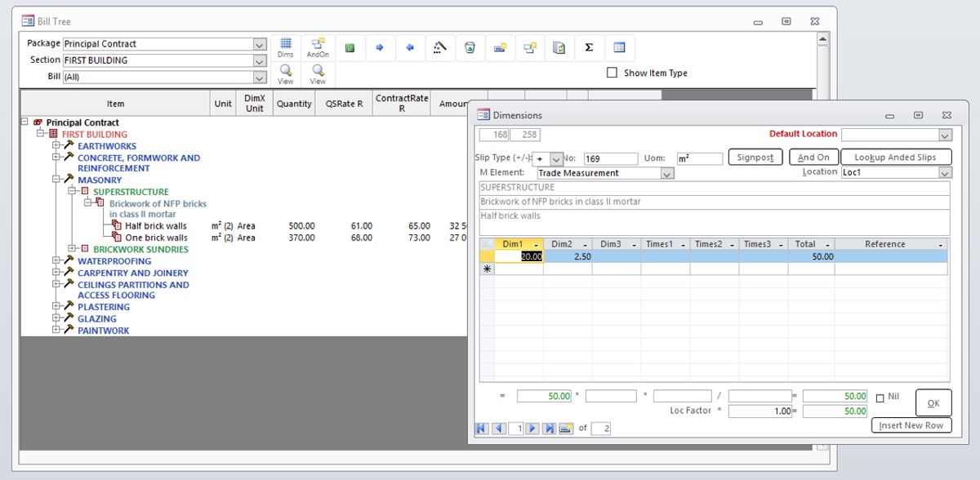Go to first record in Dimensions
The image size is (980, 480).
click(482, 428)
